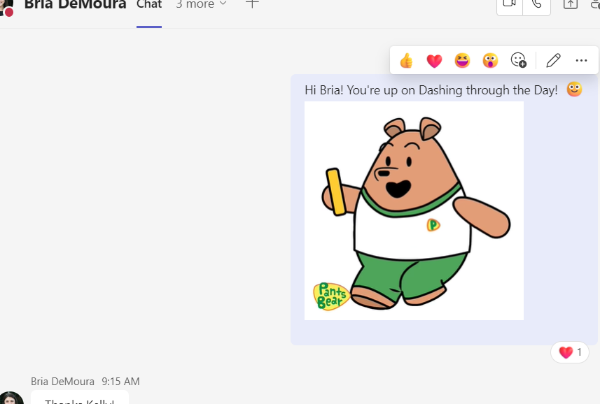Open more message options ellipsis

[581, 60]
